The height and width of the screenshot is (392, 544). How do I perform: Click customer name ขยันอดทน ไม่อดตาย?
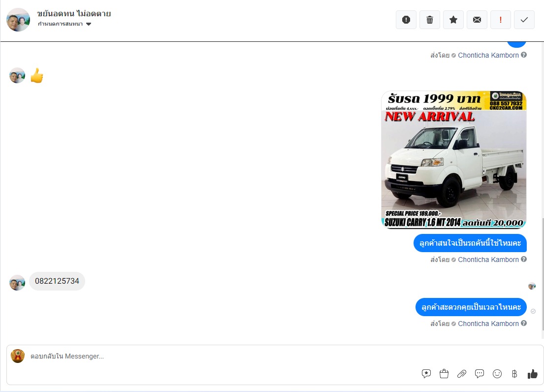(74, 13)
